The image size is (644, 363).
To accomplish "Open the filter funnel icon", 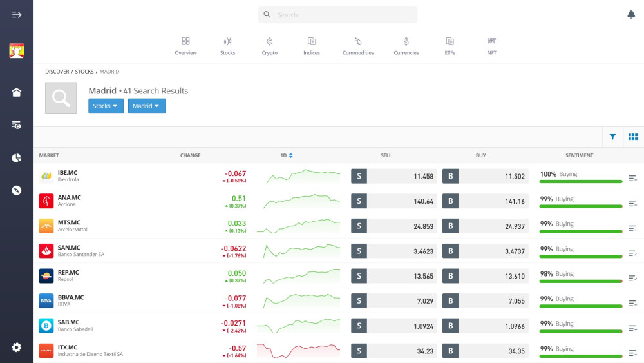I will coord(612,137).
